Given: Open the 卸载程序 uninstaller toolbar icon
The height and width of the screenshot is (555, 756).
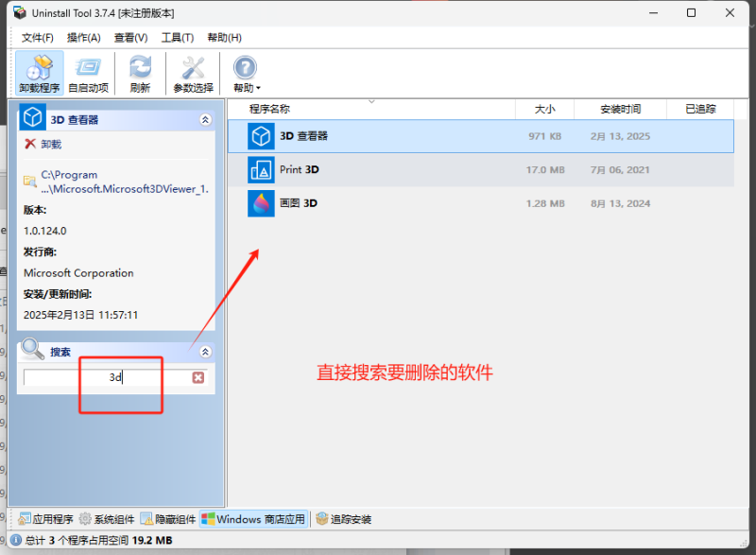Looking at the screenshot, I should pyautogui.click(x=40, y=74).
